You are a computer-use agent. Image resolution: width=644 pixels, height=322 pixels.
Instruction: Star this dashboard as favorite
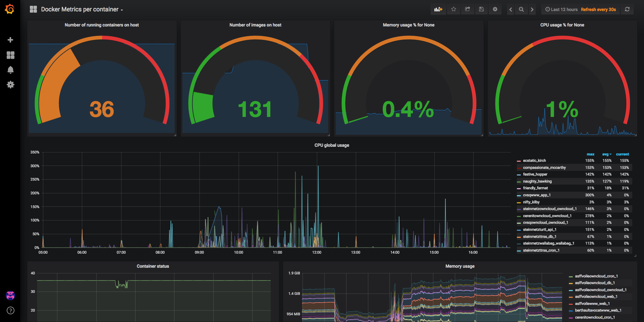tap(453, 9)
